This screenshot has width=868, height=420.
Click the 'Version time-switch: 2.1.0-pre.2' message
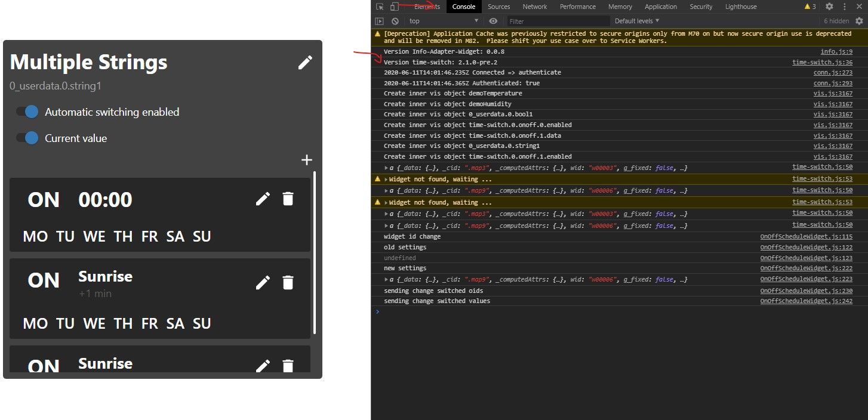point(441,62)
